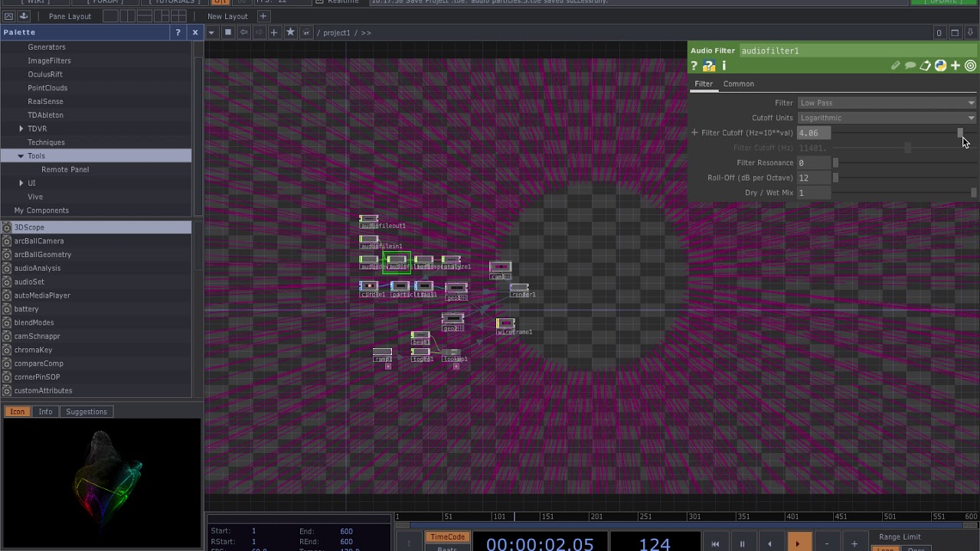Play timeline in reverse
The height and width of the screenshot is (551, 980).
tap(769, 543)
